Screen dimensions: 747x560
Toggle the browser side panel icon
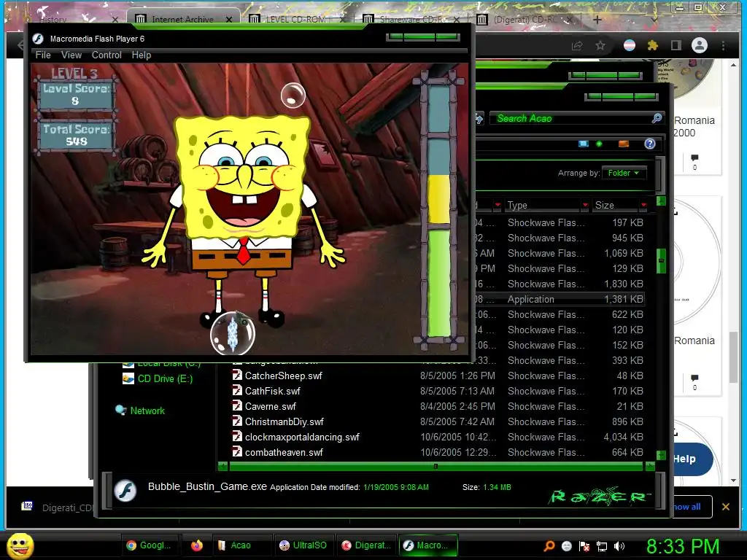point(676,45)
